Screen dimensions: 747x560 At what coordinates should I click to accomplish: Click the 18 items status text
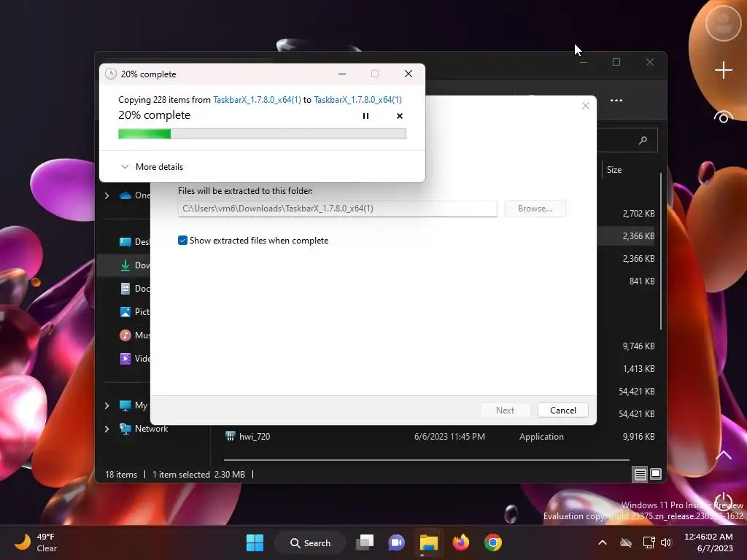click(x=121, y=474)
